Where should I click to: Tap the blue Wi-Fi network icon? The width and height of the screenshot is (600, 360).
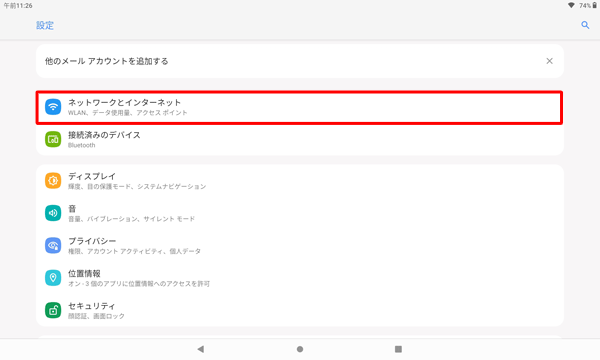pyautogui.click(x=53, y=107)
